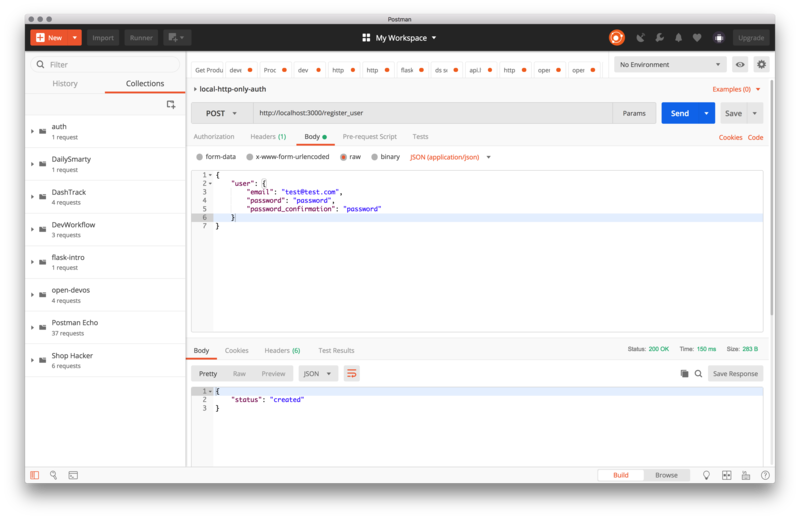Toggle two-pane layout icon
Image resolution: width=800 pixels, height=519 pixels.
coord(727,475)
